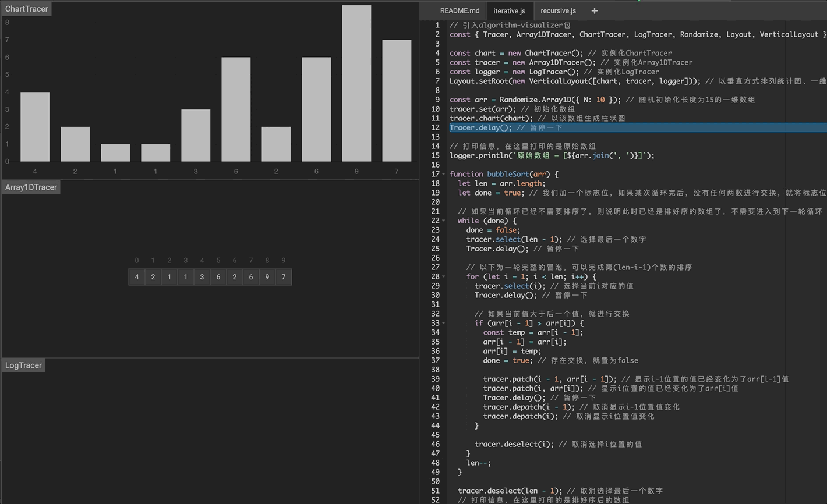Click the ChartTracer panel title
The image size is (827, 504).
click(x=27, y=9)
